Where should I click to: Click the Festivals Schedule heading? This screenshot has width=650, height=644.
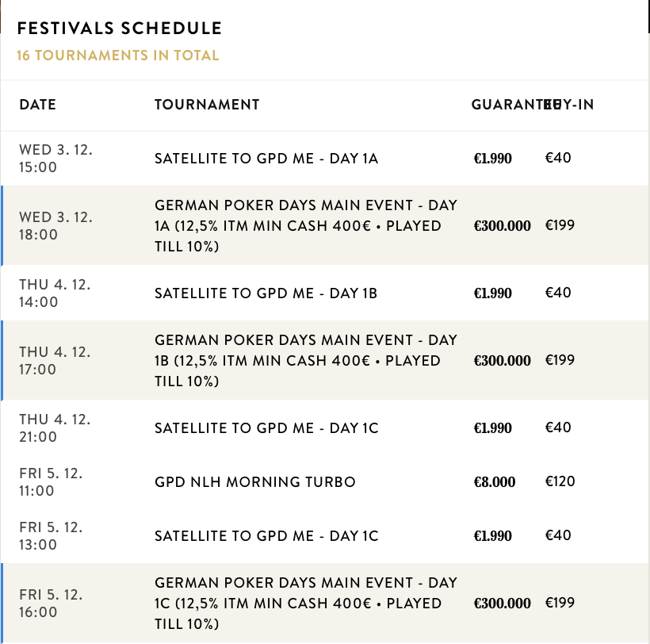point(119,29)
